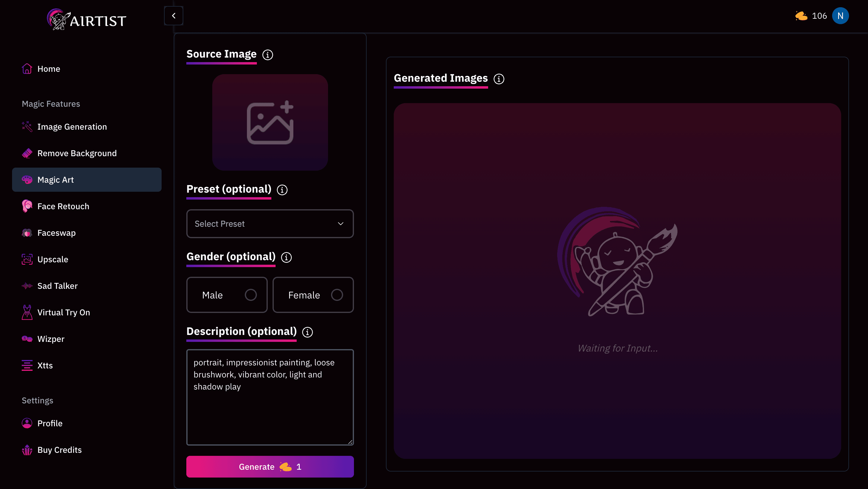Open the sidebar collapse chevron
Screen dimensions: 868x489
[x=173, y=15]
